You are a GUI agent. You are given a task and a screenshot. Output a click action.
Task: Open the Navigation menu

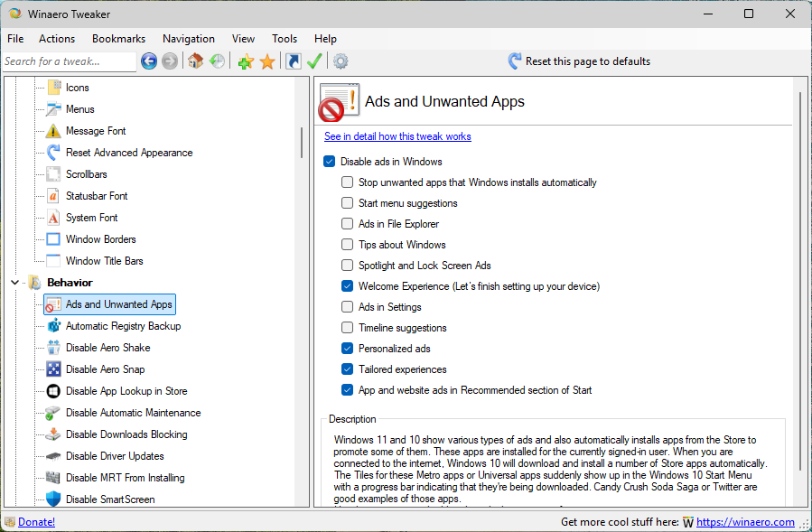tap(189, 39)
